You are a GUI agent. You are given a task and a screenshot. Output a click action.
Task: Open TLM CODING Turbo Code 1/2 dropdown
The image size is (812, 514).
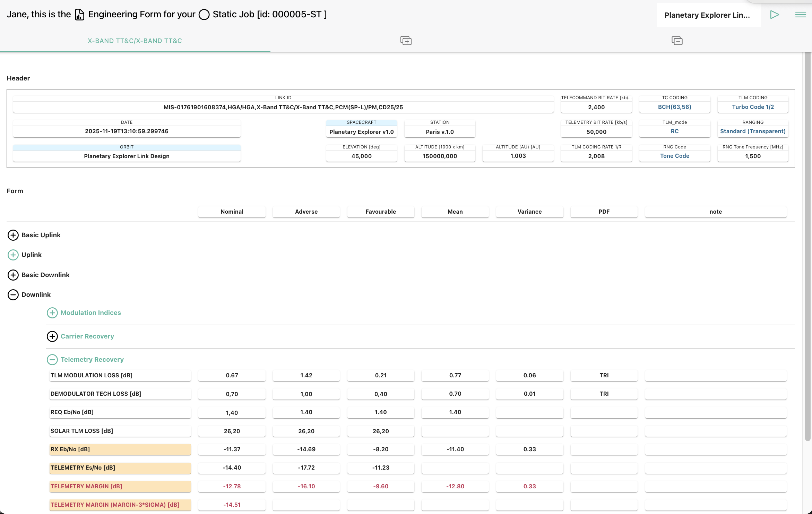[x=753, y=107]
